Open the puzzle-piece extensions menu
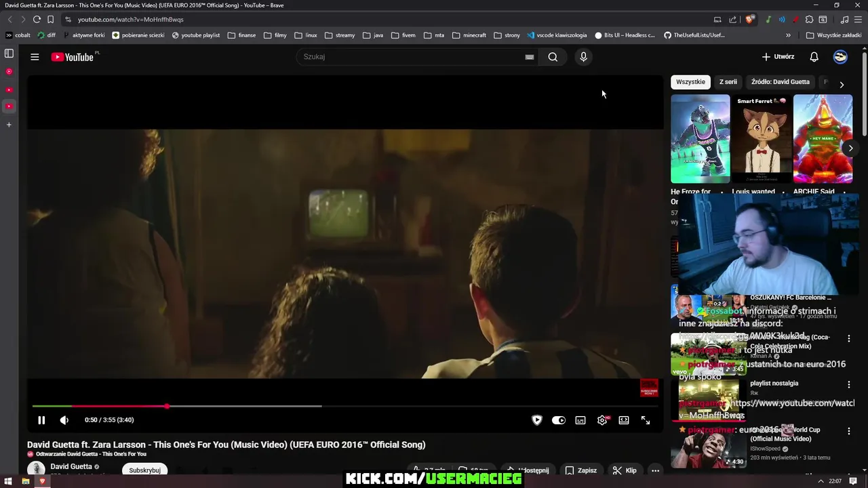 click(x=809, y=20)
